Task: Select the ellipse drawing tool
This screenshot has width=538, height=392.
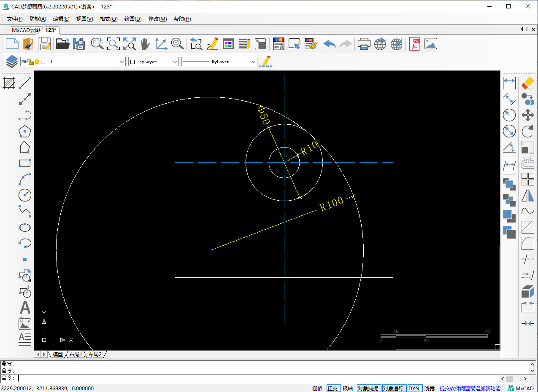Action: click(25, 227)
